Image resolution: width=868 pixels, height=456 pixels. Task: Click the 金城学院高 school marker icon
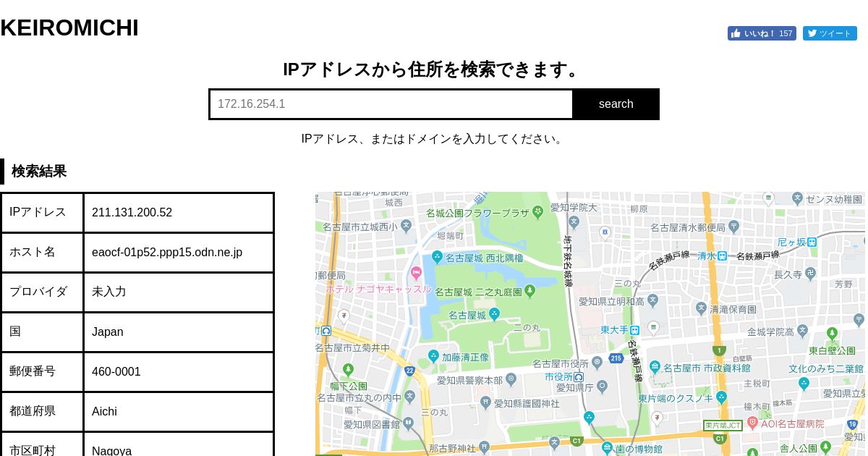tap(802, 332)
